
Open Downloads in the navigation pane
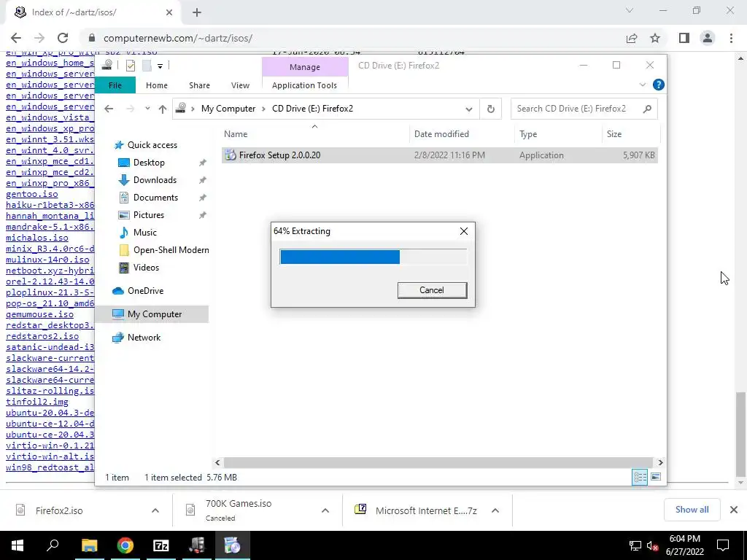tap(155, 180)
